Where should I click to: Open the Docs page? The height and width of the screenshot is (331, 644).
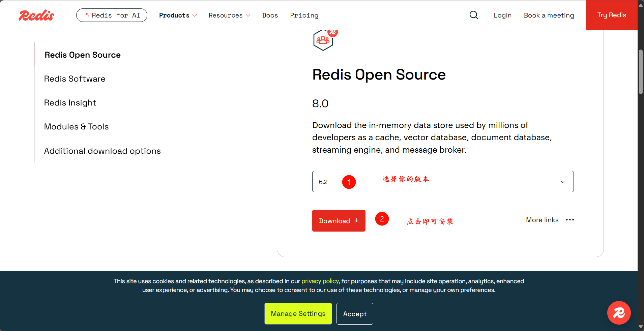[270, 15]
